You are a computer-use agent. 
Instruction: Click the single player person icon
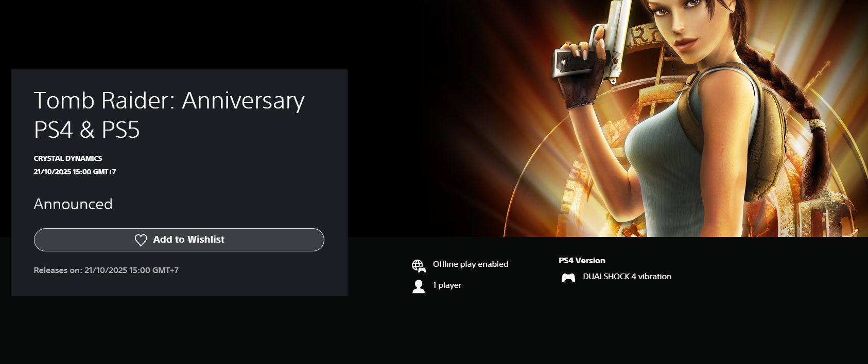tap(419, 286)
